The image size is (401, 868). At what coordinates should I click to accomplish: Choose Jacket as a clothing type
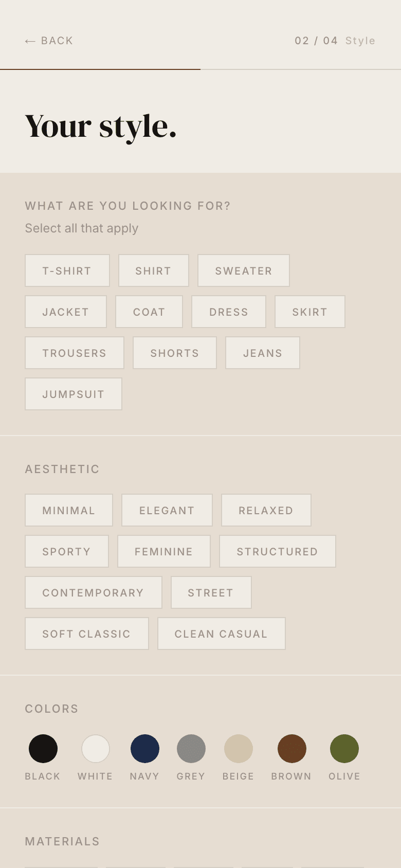pos(66,312)
